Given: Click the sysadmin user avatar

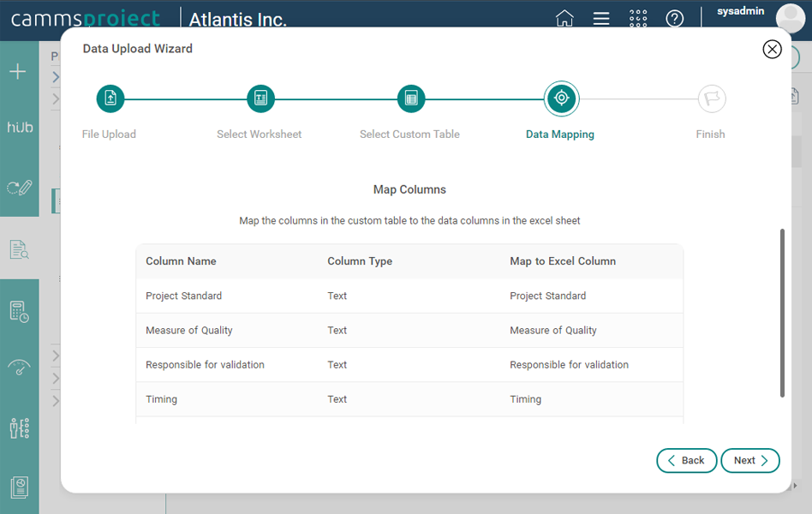Looking at the screenshot, I should pos(791,17).
